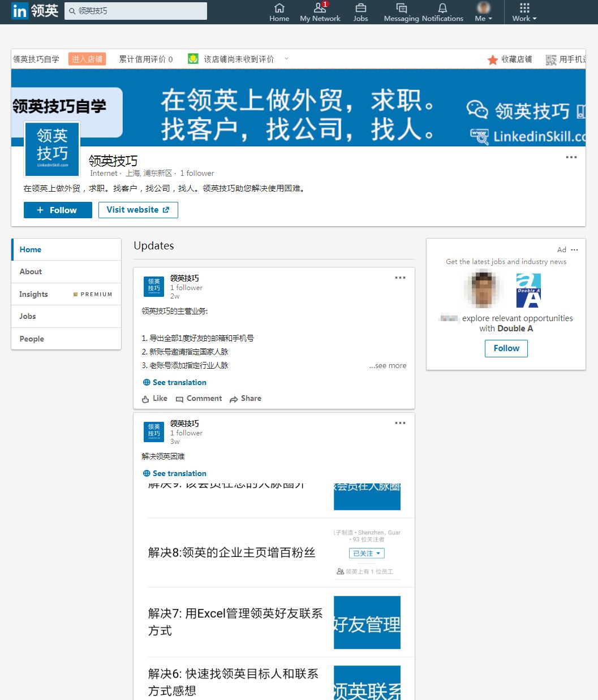Viewport: 598px width, 700px height.
Task: Click 解决8:领英的企业主页增百粉丝 text
Action: point(231,553)
